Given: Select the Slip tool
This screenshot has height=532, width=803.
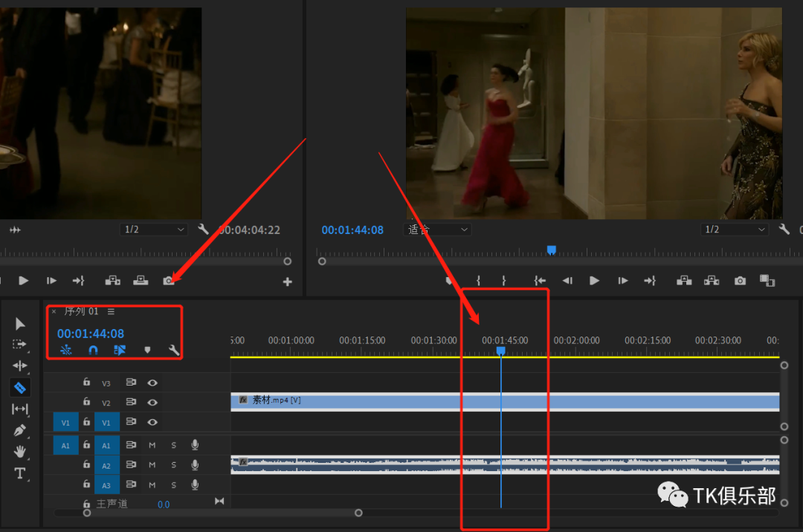Looking at the screenshot, I should (x=20, y=409).
